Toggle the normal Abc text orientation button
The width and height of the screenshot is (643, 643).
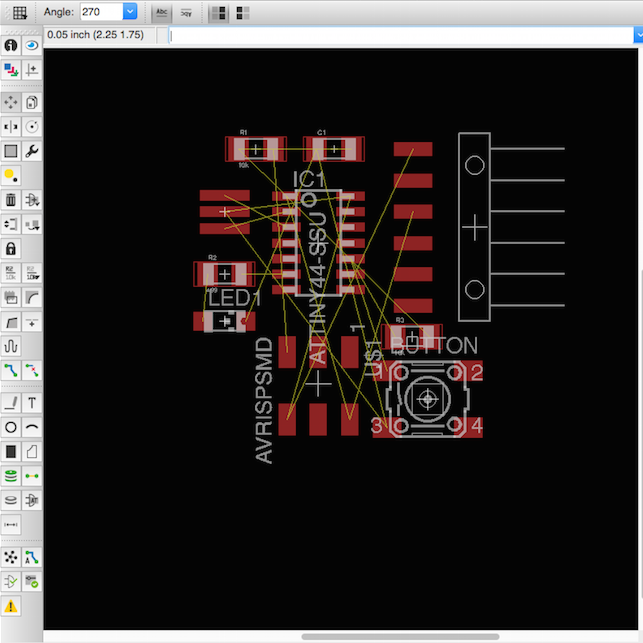pos(162,13)
